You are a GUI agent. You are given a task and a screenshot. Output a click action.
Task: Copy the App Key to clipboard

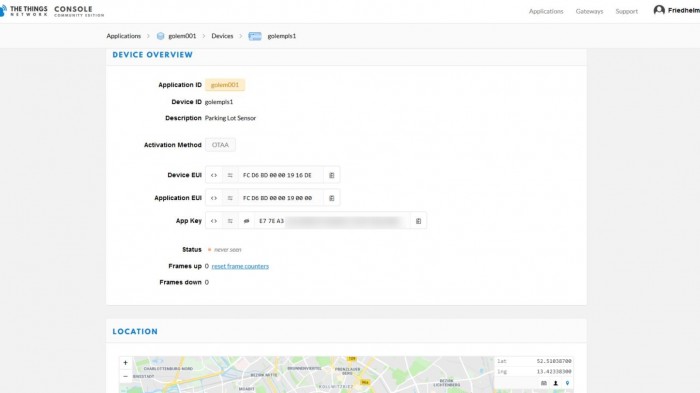click(x=418, y=221)
